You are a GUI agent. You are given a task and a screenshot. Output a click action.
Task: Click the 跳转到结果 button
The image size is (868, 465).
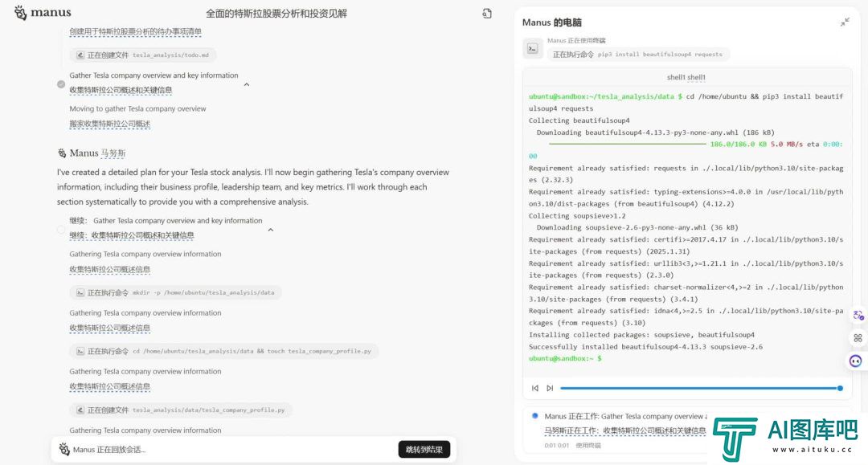pos(424,450)
